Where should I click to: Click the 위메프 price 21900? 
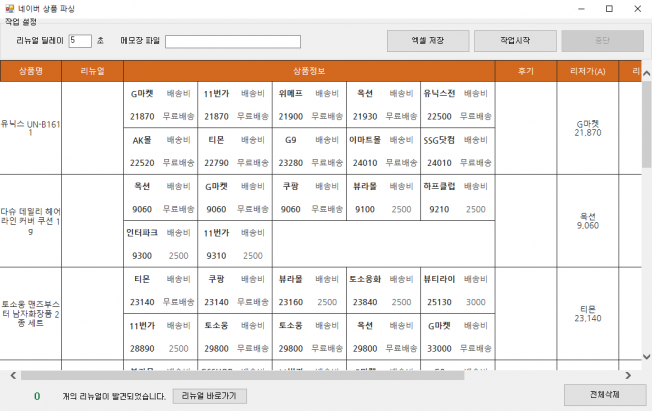[291, 116]
